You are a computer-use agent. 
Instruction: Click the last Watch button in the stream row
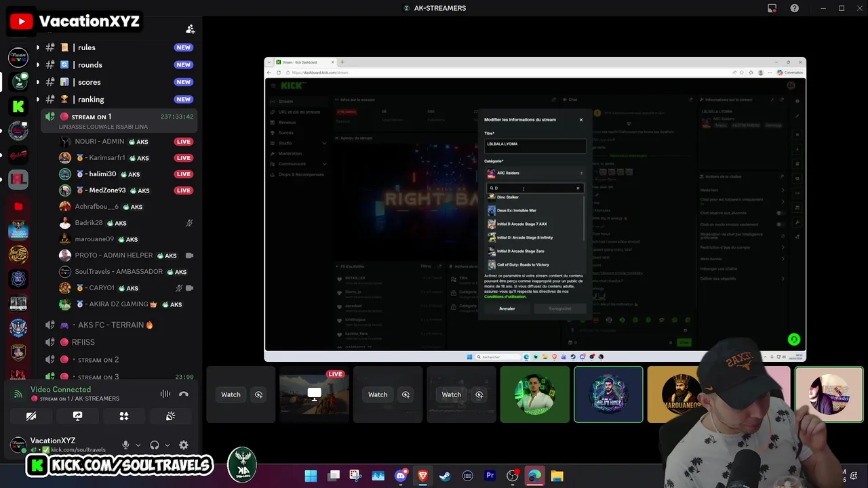point(451,394)
